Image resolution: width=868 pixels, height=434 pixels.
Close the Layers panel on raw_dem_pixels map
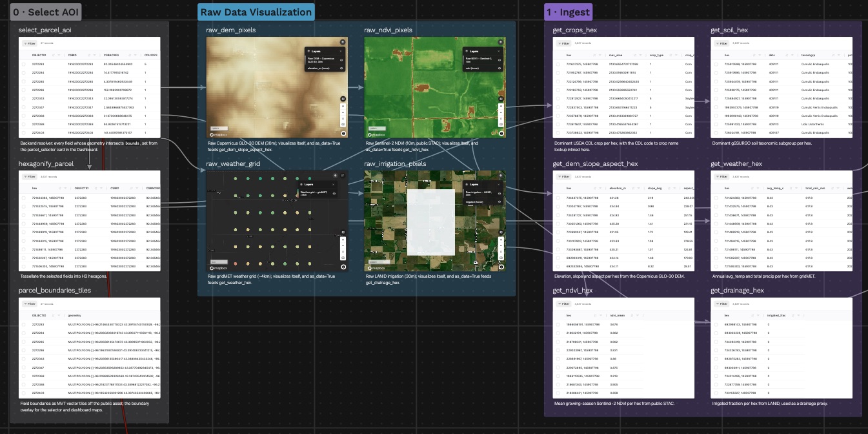coord(341,51)
